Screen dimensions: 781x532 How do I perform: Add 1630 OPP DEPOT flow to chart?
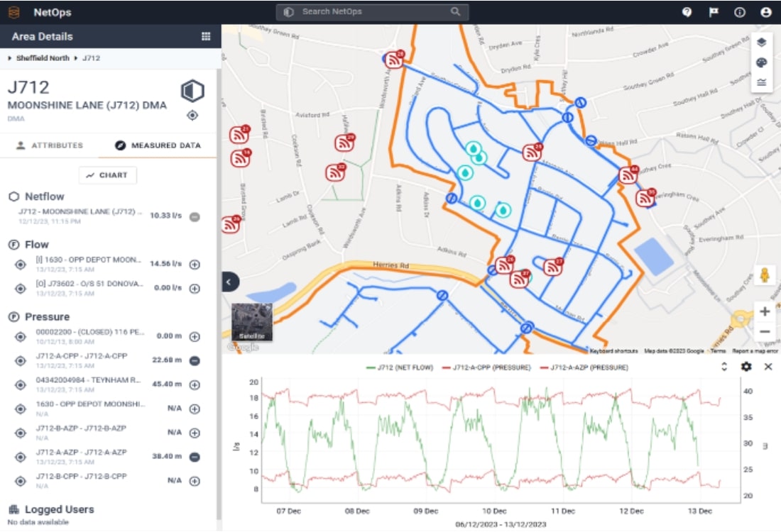(x=195, y=265)
